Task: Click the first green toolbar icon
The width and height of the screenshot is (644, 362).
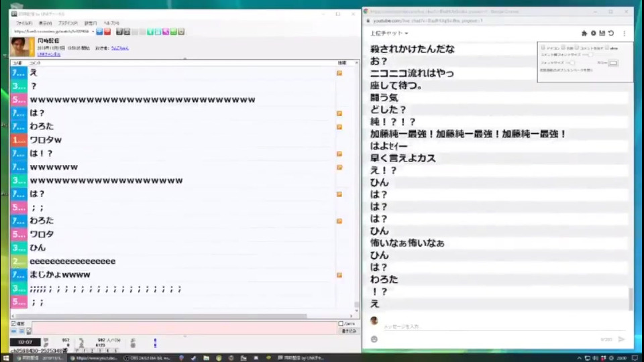Action: coord(150,32)
